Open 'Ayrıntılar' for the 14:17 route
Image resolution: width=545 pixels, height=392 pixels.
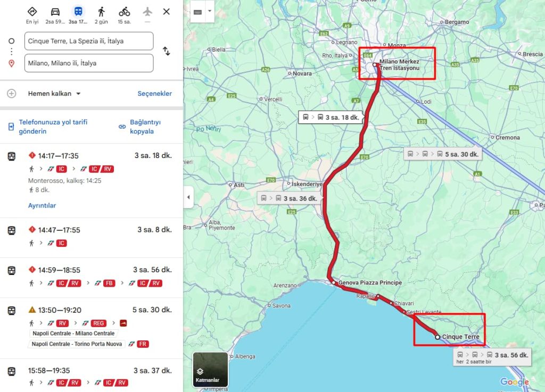pos(42,205)
